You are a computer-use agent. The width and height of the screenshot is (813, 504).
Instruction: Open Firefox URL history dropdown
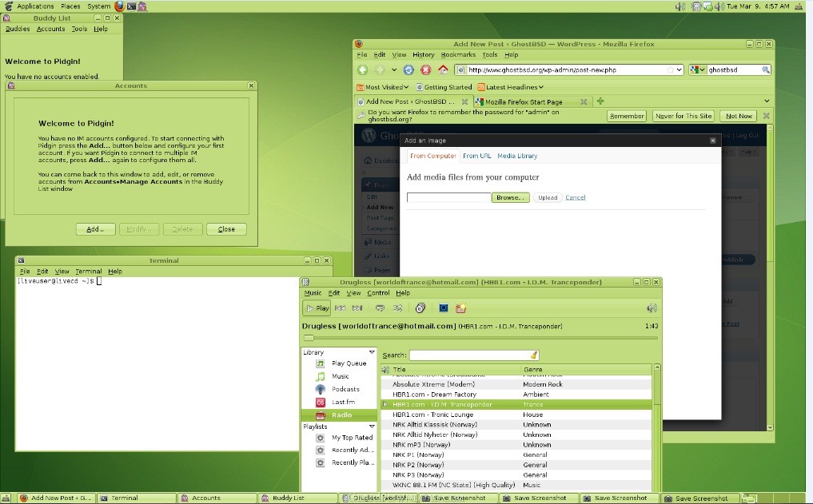point(679,69)
